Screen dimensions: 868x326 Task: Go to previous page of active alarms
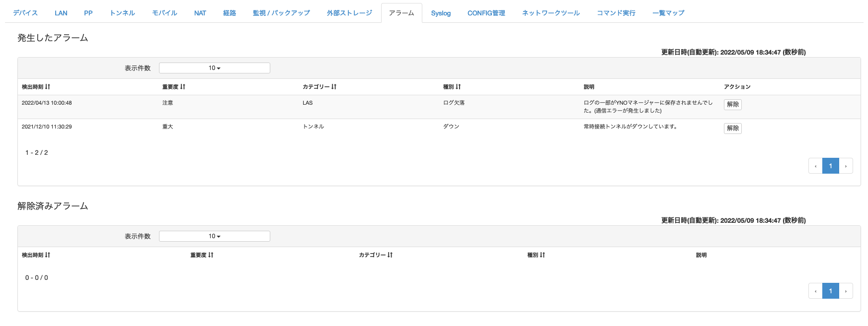click(816, 166)
